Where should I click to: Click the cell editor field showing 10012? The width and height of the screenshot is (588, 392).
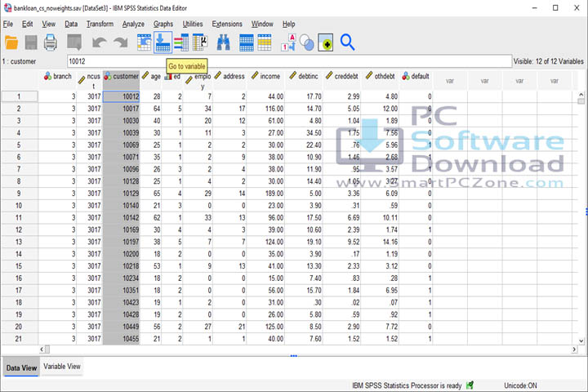289,61
